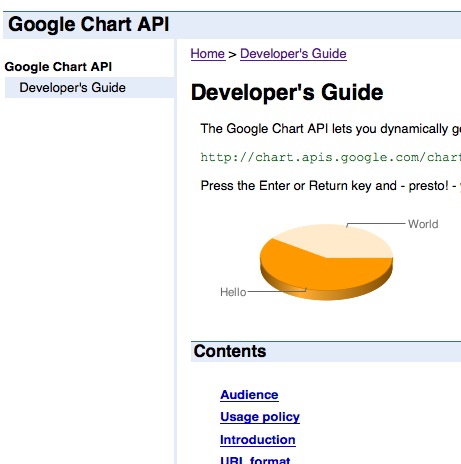Open the Usage policy link
The height and width of the screenshot is (464, 461).
(x=260, y=417)
